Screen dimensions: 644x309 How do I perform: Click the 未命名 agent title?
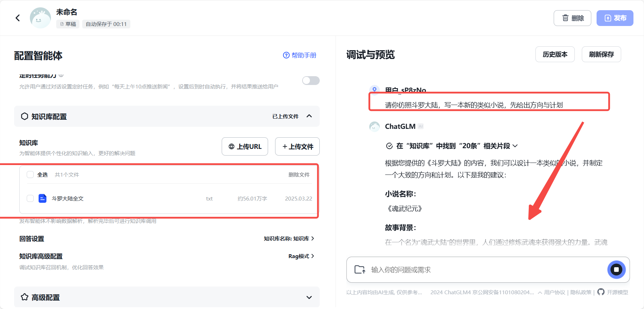pyautogui.click(x=66, y=12)
